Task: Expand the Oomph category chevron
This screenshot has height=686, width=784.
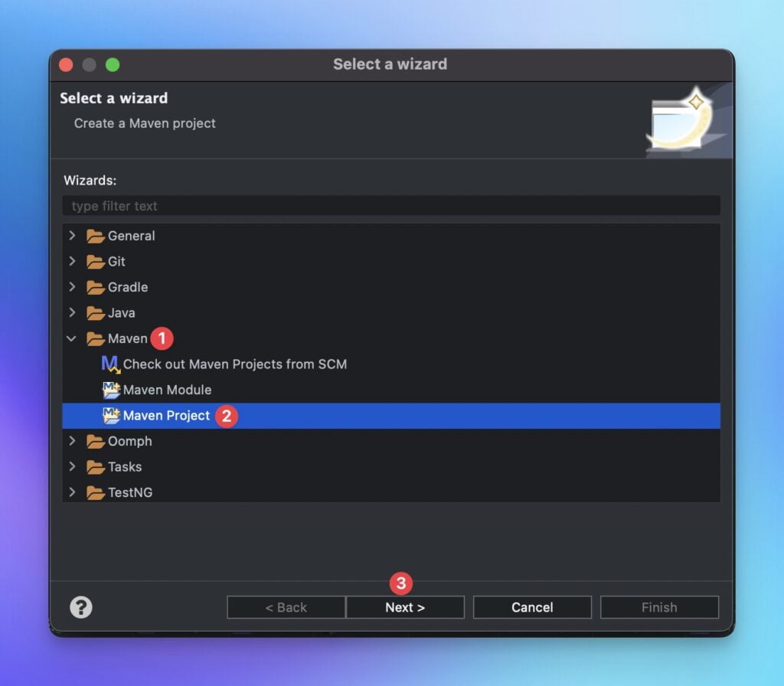Action: pos(72,440)
